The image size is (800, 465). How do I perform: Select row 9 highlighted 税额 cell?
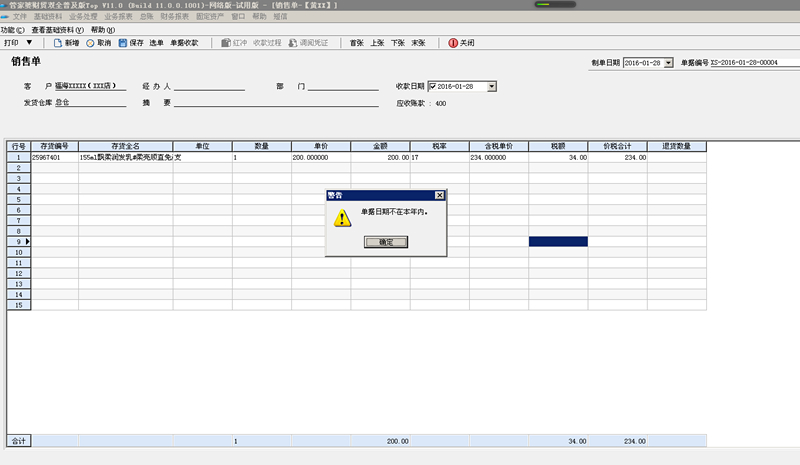coord(558,242)
